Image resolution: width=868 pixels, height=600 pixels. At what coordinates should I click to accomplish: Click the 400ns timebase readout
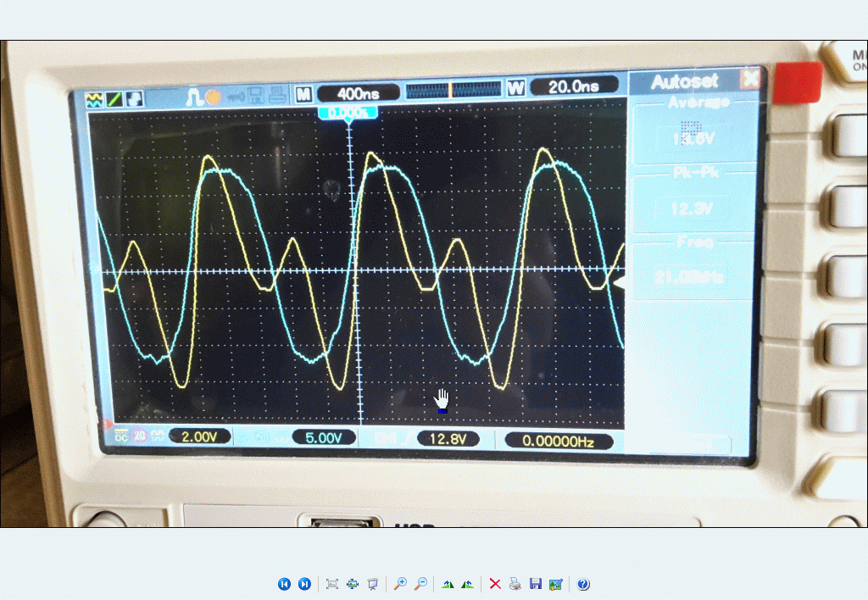(357, 90)
